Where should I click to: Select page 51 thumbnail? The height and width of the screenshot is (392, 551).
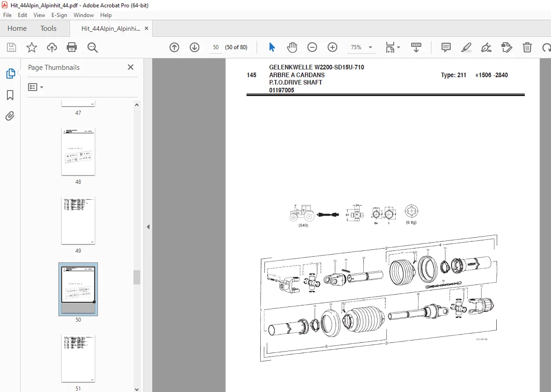[78, 358]
